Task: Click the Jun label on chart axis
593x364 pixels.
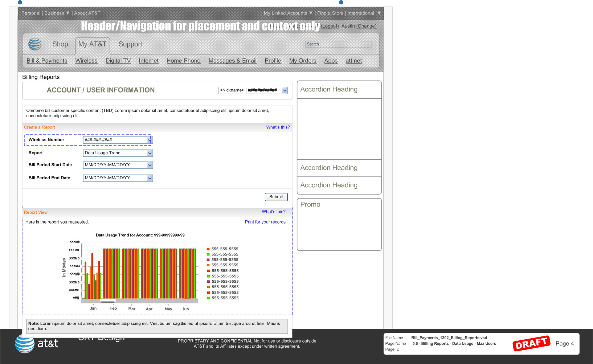Action: point(185,309)
